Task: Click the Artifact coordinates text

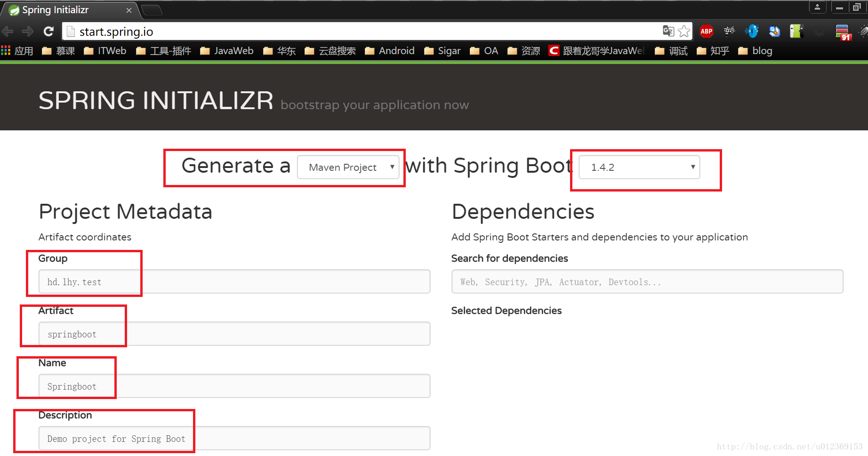Action: 85,237
